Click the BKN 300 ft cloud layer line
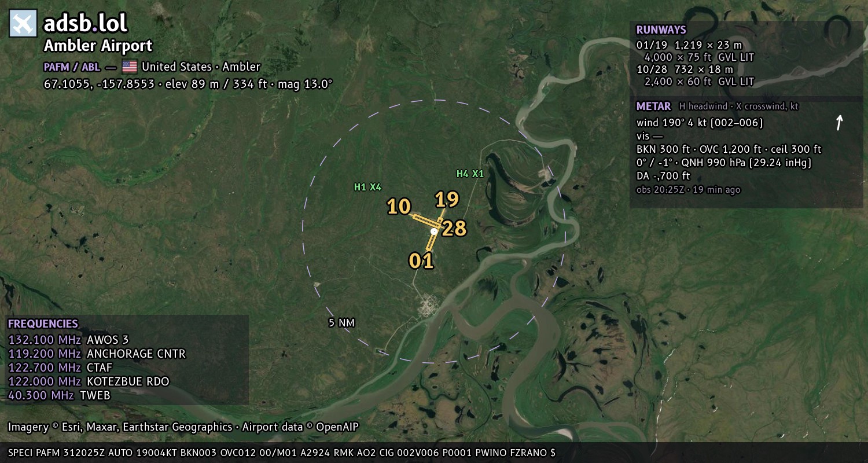This screenshot has width=868, height=463. (729, 149)
